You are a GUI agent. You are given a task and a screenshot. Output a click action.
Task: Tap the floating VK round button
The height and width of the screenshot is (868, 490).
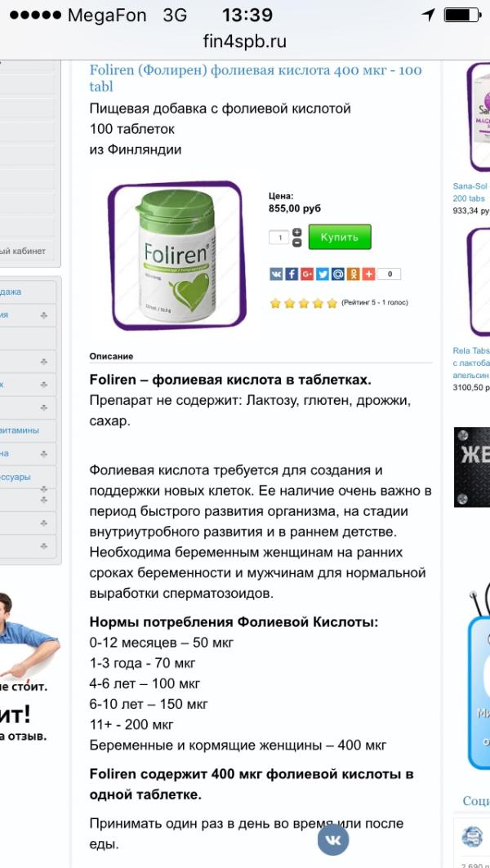(332, 839)
